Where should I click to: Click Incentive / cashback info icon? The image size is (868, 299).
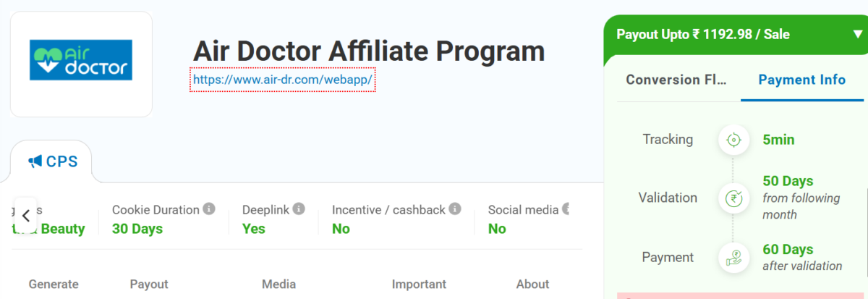(455, 209)
